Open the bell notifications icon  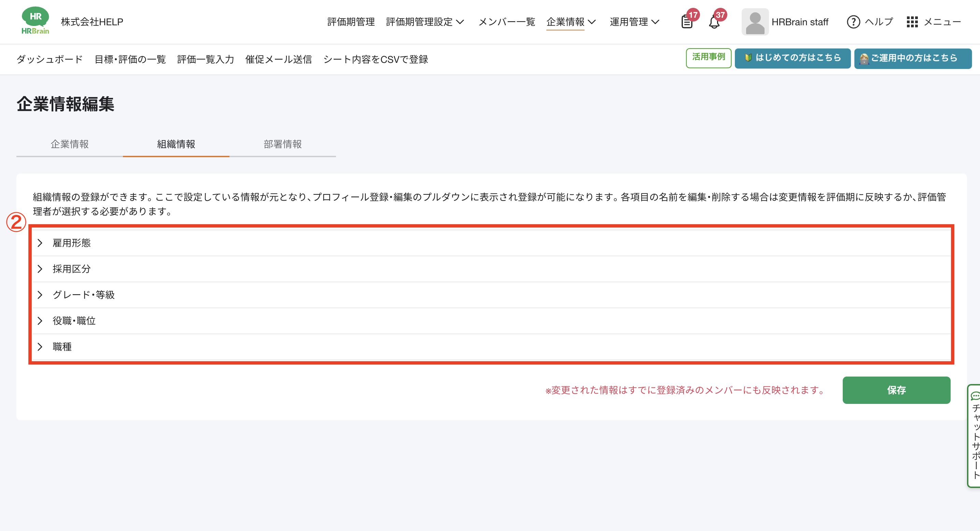pyautogui.click(x=714, y=22)
